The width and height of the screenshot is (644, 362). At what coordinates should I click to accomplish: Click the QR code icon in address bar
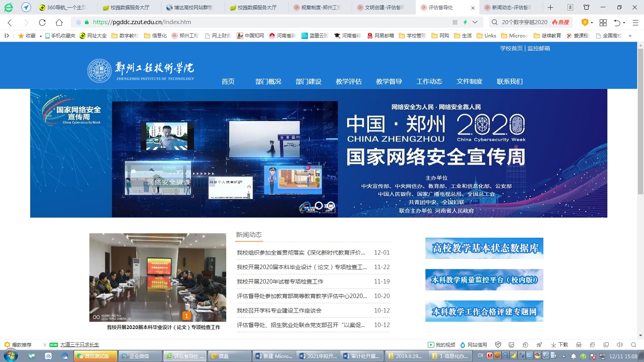[455, 23]
